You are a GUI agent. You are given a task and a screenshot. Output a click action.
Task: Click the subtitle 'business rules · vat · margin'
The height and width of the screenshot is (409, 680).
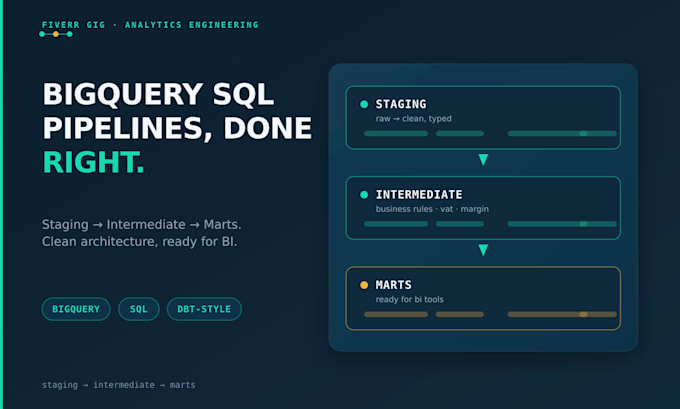[432, 209]
